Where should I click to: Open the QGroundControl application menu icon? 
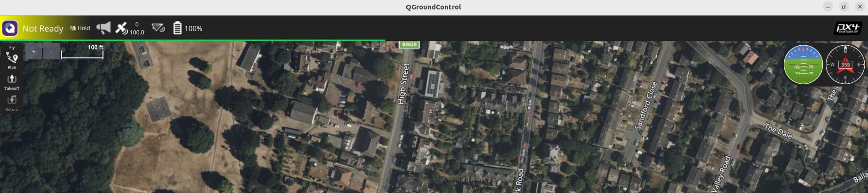(10, 28)
